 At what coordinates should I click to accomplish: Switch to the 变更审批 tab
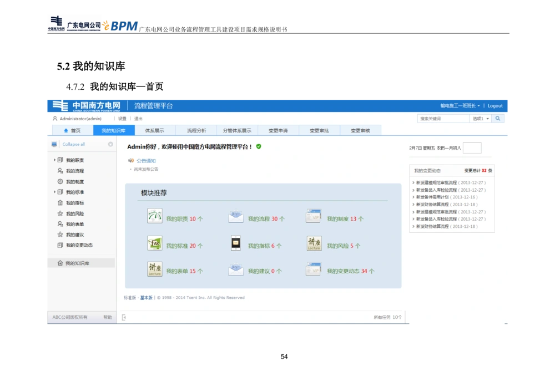(319, 130)
